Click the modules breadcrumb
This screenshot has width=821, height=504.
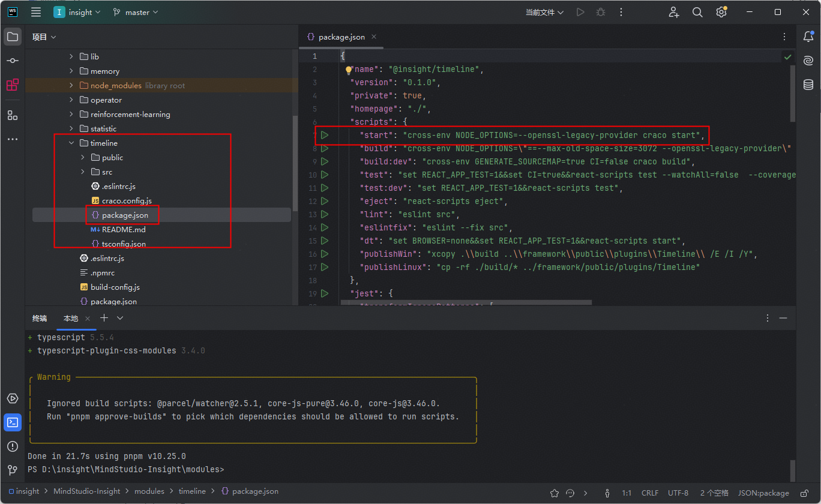(149, 491)
